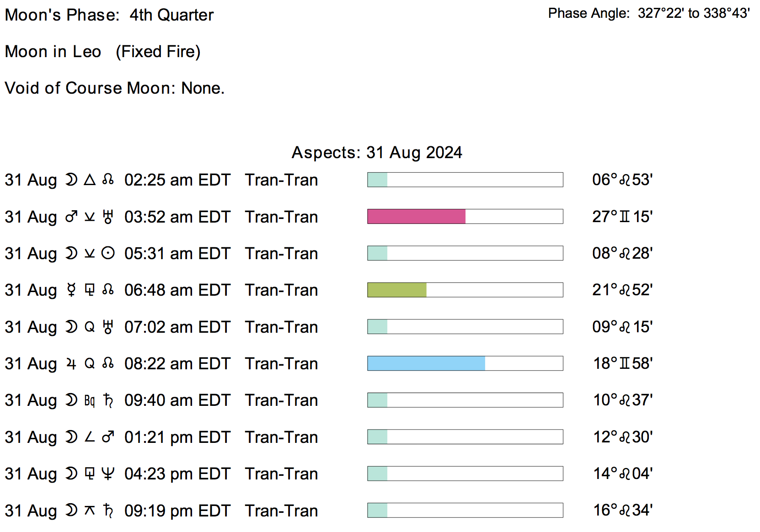Click the blue progress bar in the 08:22 am row

pos(426,363)
